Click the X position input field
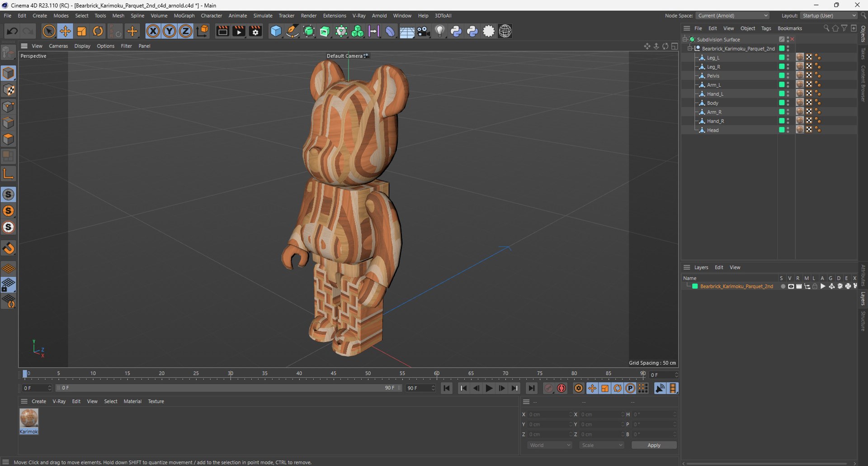This screenshot has height=466, width=868. tap(550, 414)
